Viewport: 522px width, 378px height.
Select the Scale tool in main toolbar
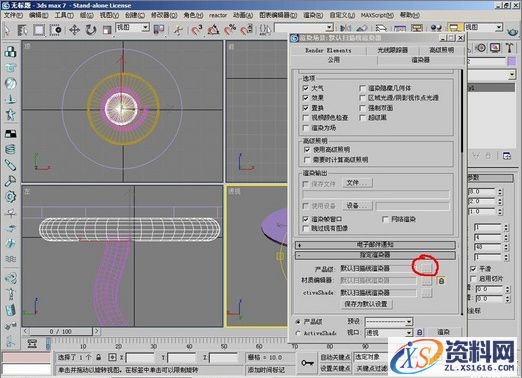pyautogui.click(x=107, y=30)
